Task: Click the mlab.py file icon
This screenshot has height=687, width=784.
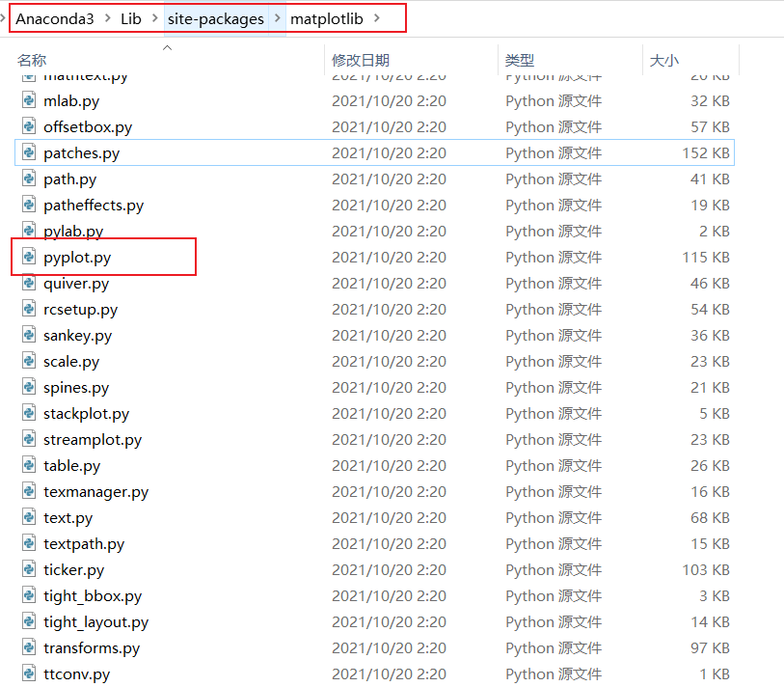Action: [x=29, y=100]
